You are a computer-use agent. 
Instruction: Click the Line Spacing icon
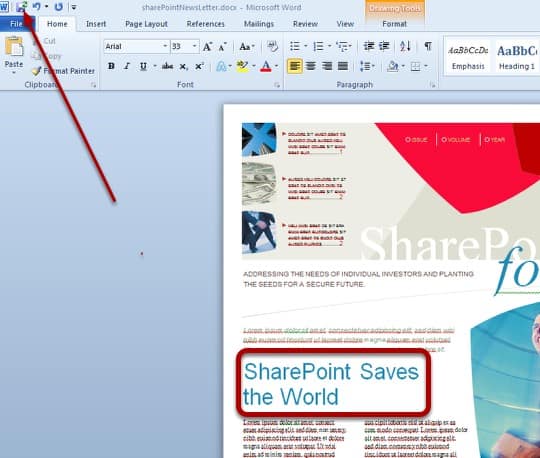pos(365,66)
